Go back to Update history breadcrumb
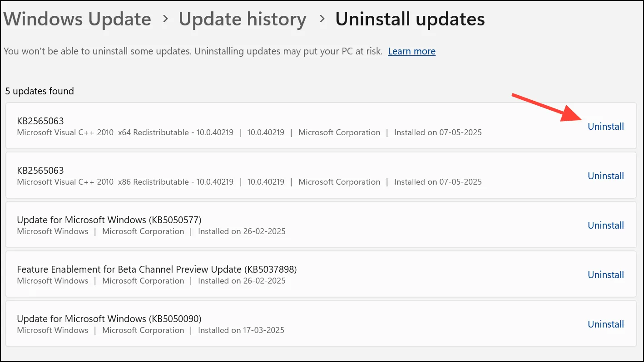Viewport: 644px width, 362px height. point(243,20)
